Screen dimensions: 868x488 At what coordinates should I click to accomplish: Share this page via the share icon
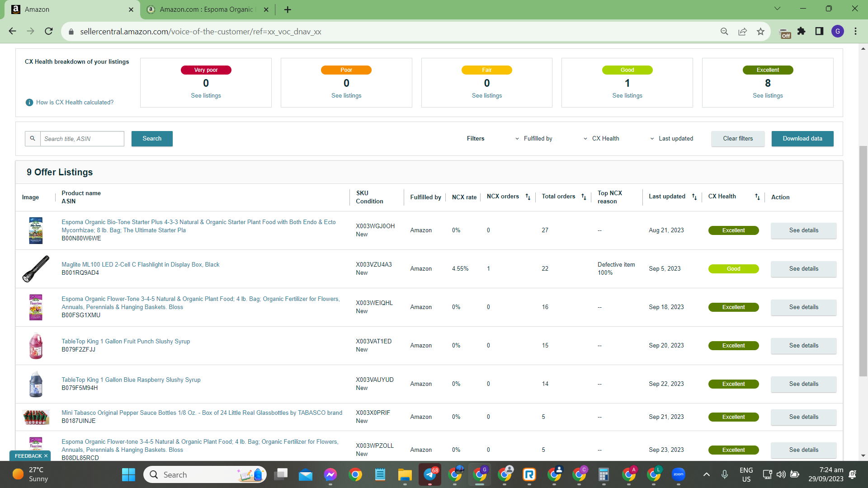coord(742,31)
